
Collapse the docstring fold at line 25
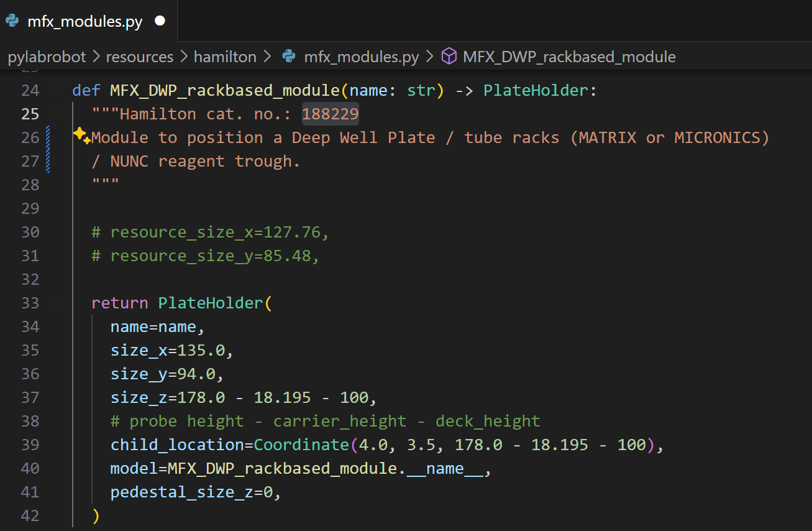pos(58,114)
